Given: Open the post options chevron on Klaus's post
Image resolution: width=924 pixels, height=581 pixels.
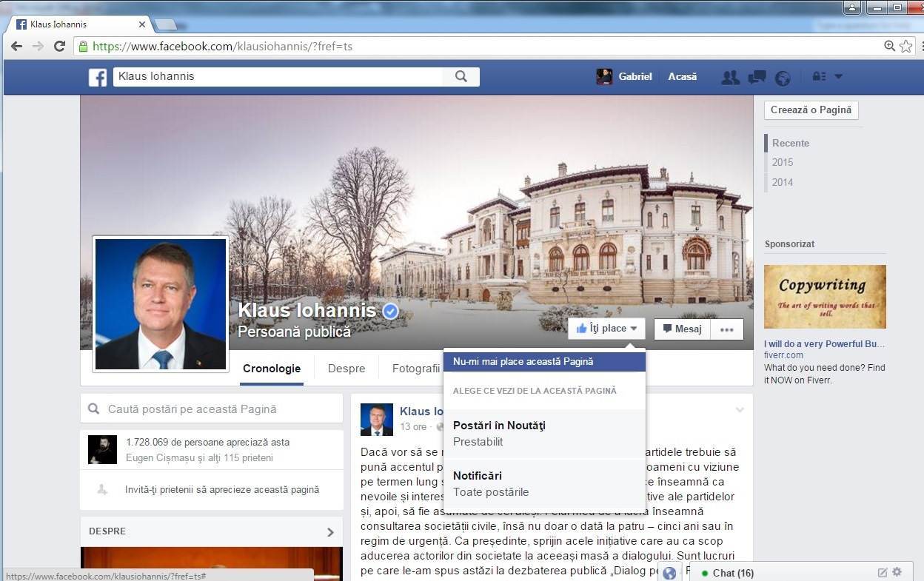Looking at the screenshot, I should (739, 409).
